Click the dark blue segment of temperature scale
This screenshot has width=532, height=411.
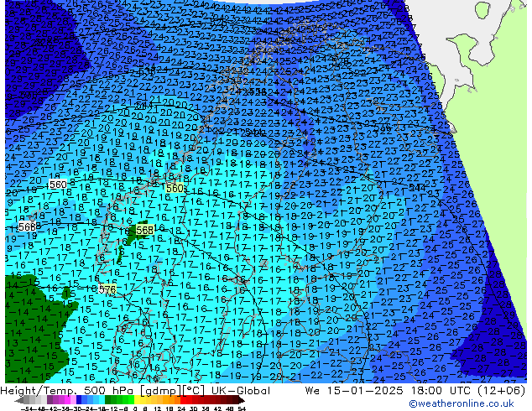pyautogui.click(x=79, y=400)
